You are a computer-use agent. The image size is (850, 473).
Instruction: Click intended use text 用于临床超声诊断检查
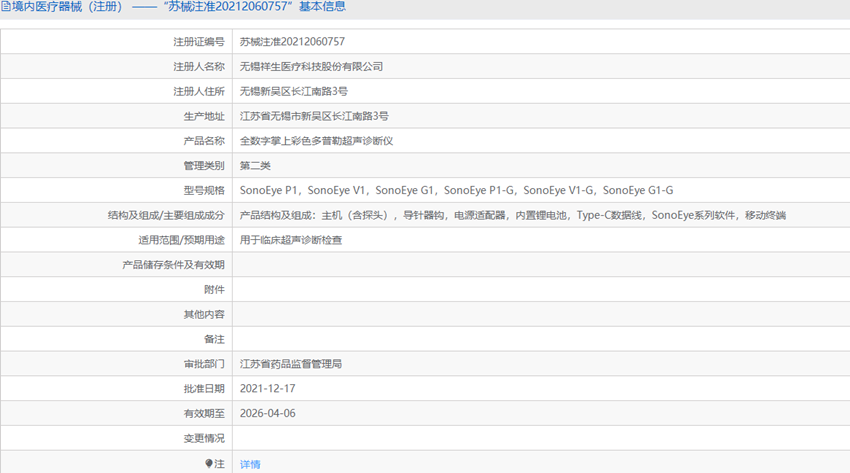[x=291, y=240]
